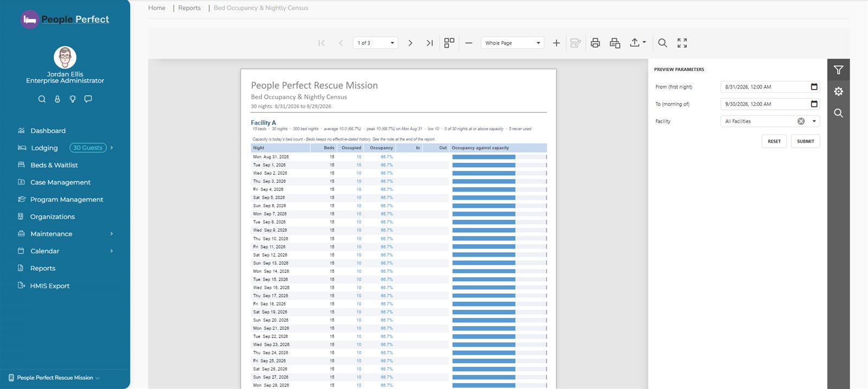The height and width of the screenshot is (389, 868).
Task: Switch report to full screen
Action: tap(682, 43)
